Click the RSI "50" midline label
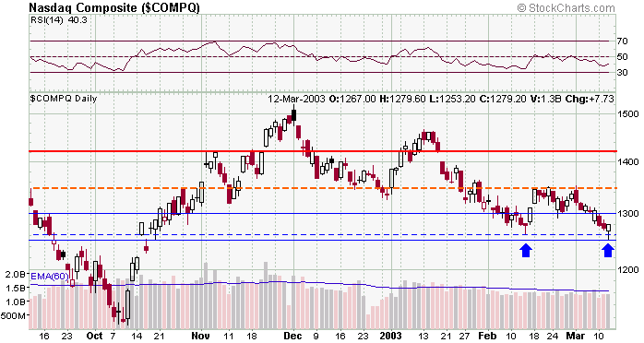The width and height of the screenshot is (644, 343). pyautogui.click(x=622, y=56)
